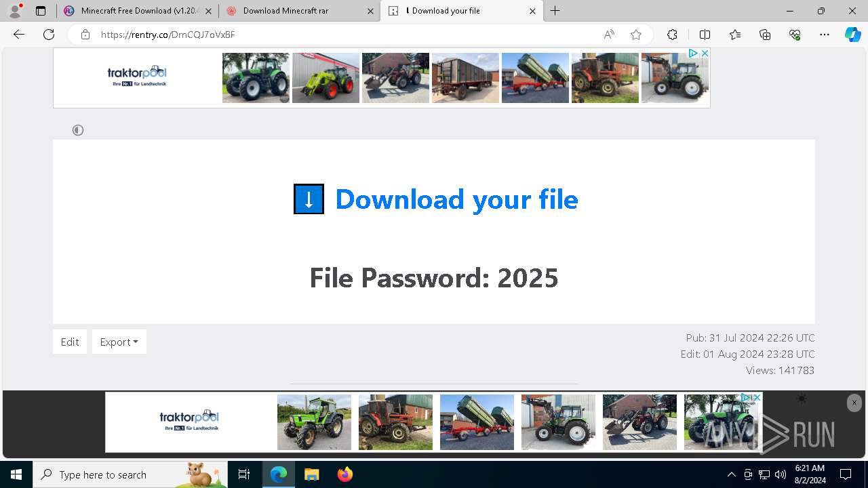
Task: Open notification center icon
Action: [x=846, y=474]
